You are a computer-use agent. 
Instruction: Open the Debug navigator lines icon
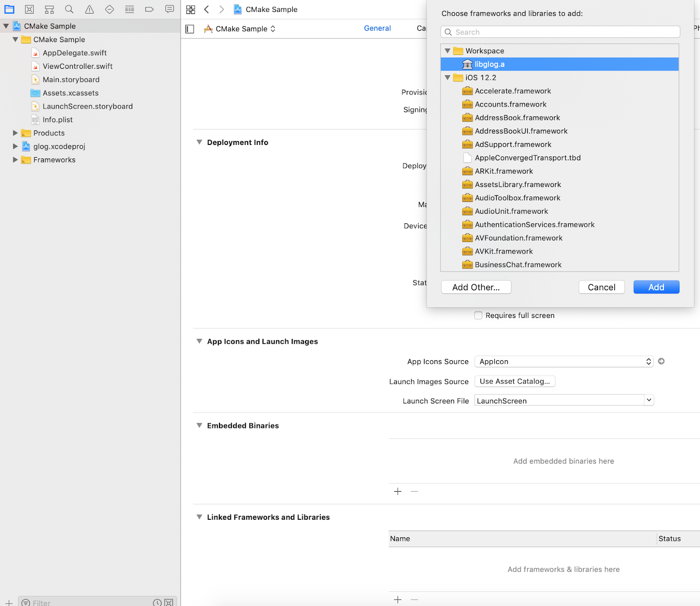click(129, 9)
